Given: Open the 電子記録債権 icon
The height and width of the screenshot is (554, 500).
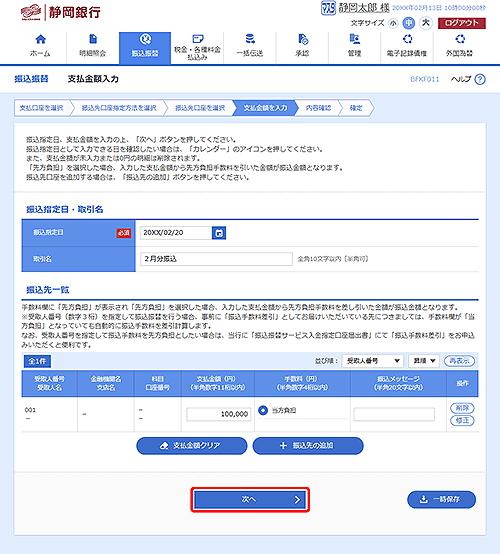Looking at the screenshot, I should click(x=407, y=39).
